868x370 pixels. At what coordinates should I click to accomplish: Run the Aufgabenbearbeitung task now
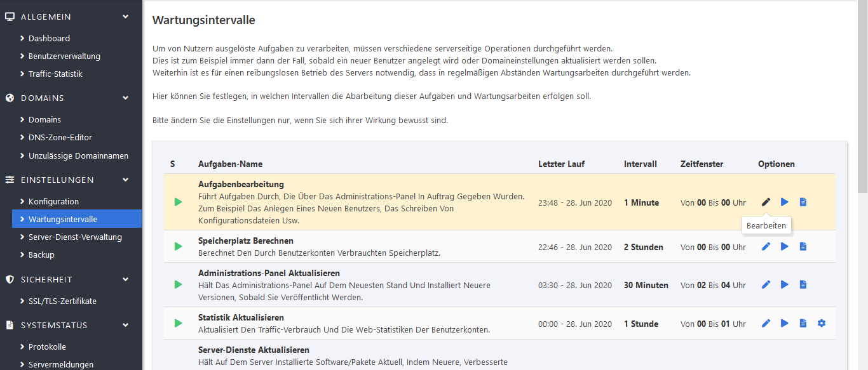[x=785, y=202]
